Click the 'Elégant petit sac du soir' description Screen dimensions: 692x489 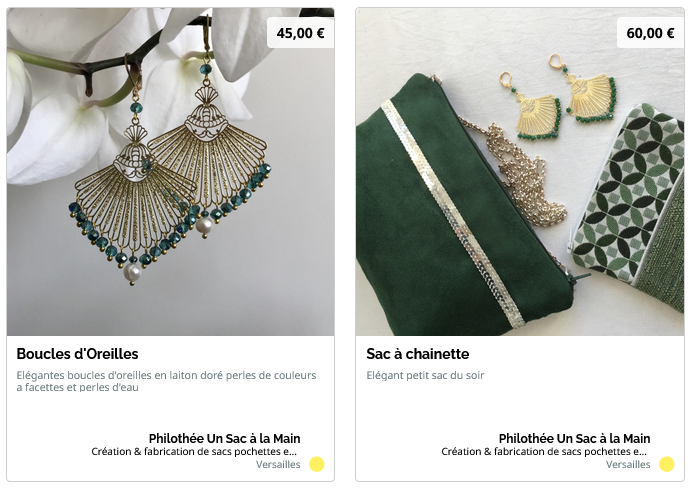tap(425, 376)
